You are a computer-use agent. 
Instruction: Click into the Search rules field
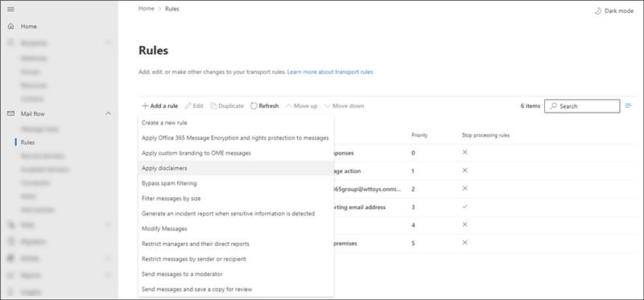[582, 106]
